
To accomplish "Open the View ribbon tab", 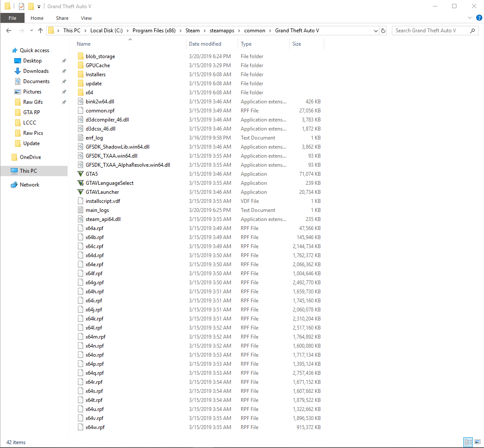I will point(86,18).
